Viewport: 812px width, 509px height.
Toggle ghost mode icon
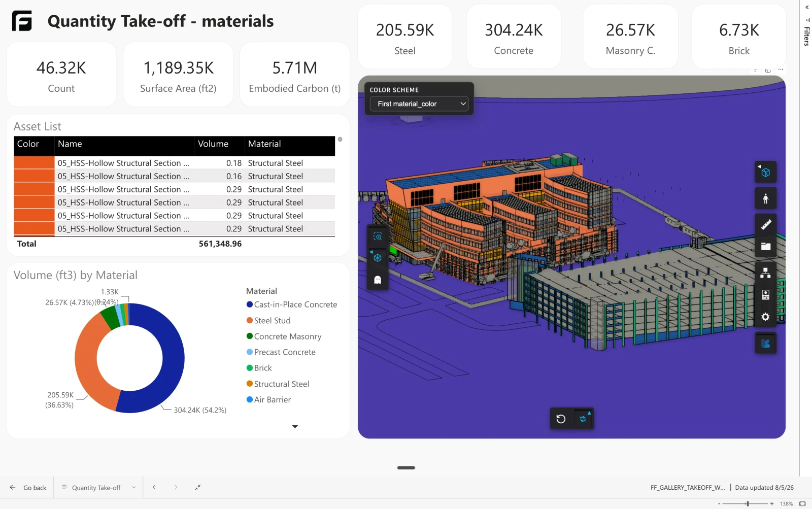click(x=378, y=280)
